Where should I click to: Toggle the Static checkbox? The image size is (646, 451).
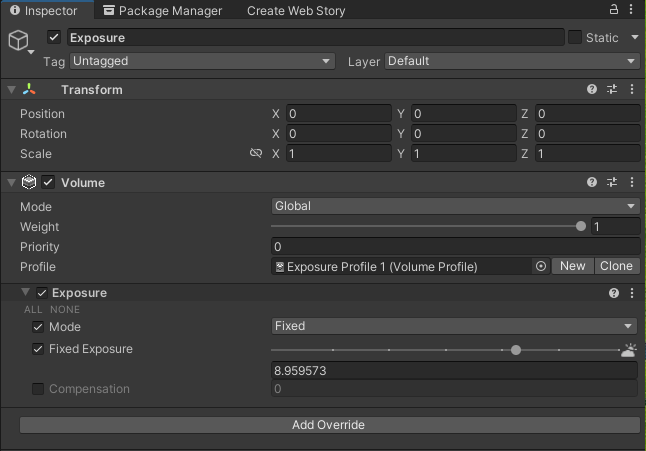(x=575, y=37)
